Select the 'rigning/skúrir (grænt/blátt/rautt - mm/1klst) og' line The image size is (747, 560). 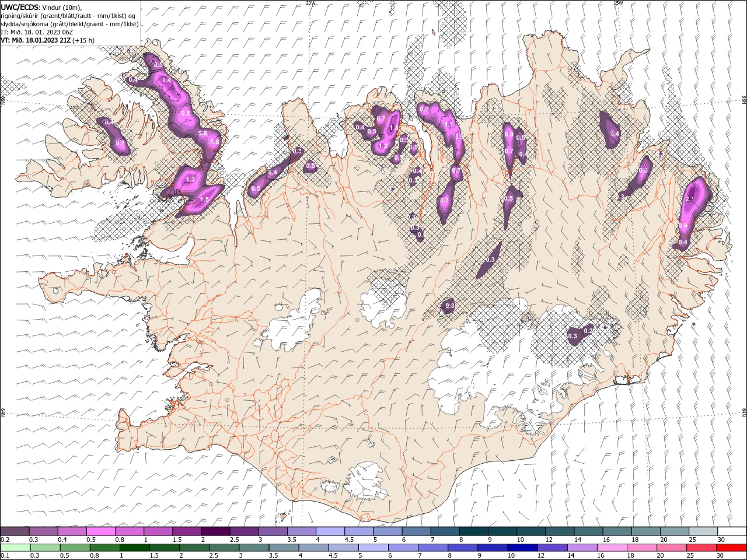click(x=68, y=15)
